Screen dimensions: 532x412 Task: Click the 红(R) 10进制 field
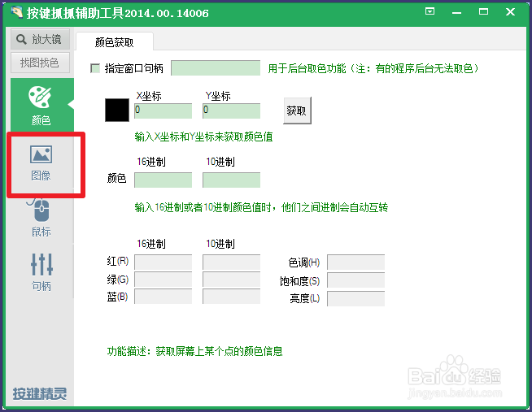click(x=231, y=262)
